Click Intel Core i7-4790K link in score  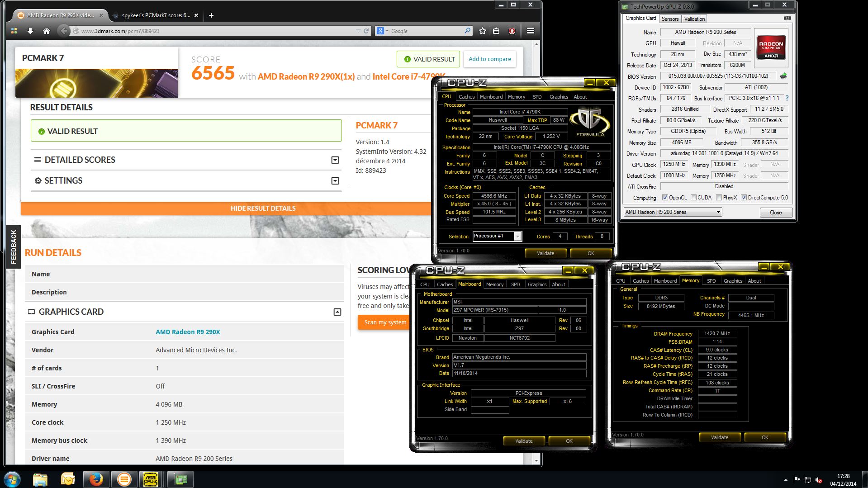click(409, 77)
